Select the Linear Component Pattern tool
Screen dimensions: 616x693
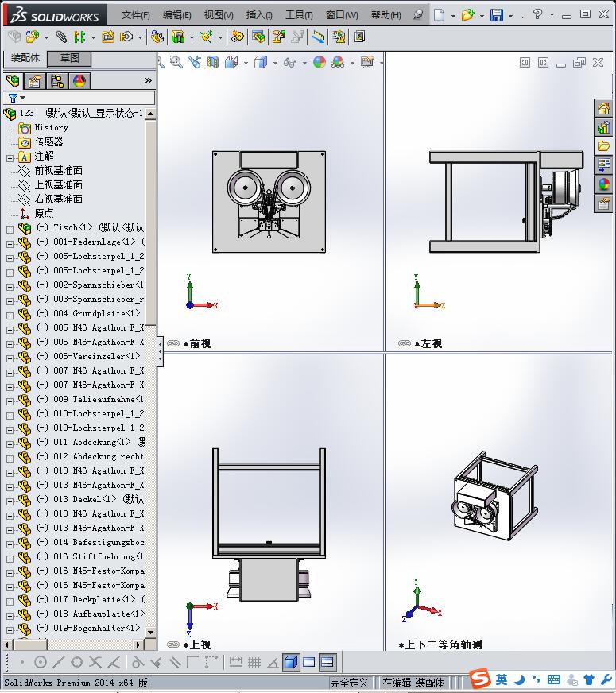(x=79, y=37)
